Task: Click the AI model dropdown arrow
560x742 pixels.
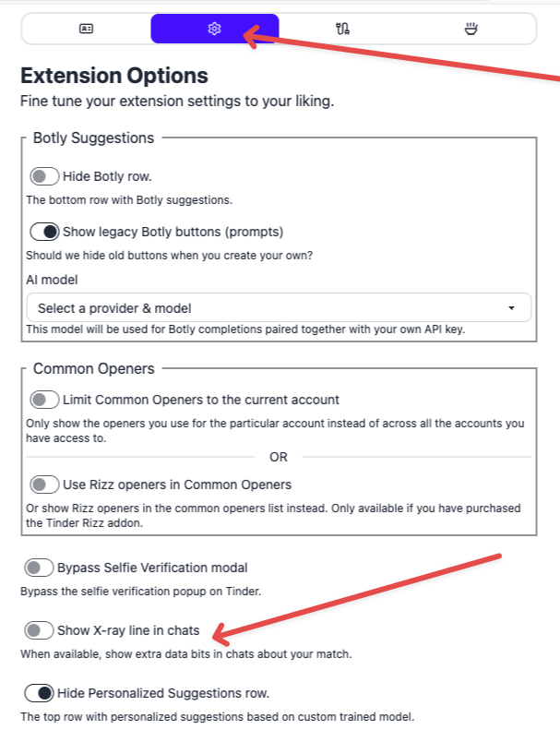Action: click(511, 308)
